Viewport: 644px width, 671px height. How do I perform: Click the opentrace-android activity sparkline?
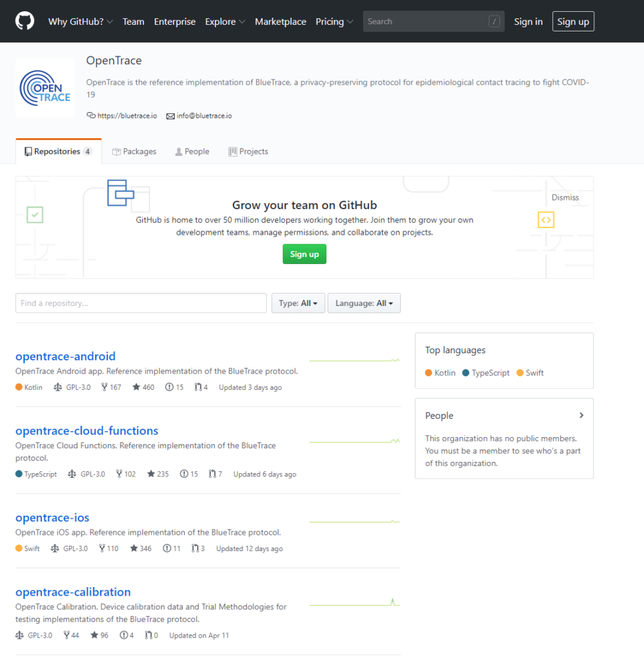354,360
